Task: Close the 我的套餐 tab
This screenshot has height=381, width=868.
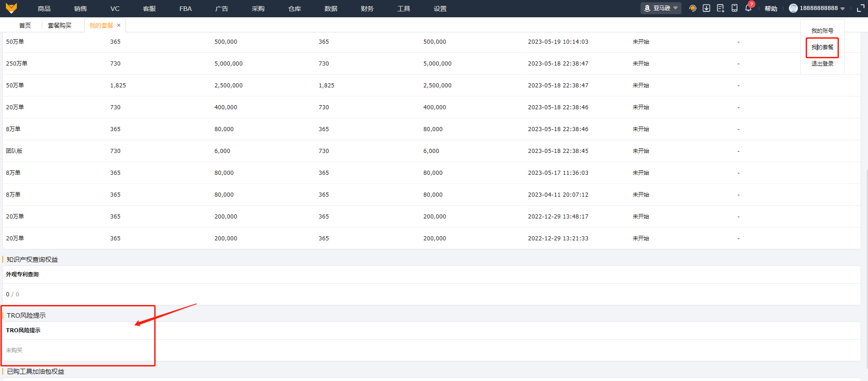Action: click(x=119, y=25)
